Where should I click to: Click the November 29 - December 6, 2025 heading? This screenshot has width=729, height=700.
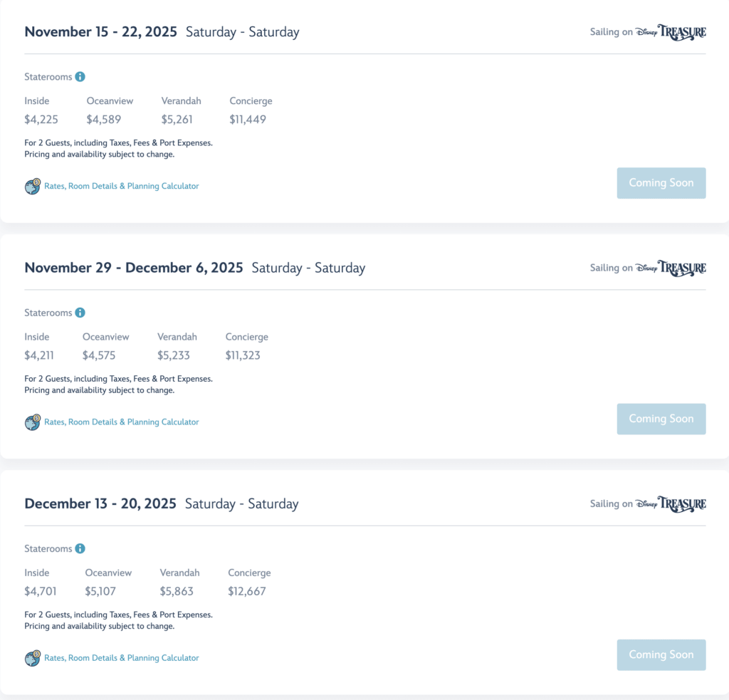[x=134, y=268]
